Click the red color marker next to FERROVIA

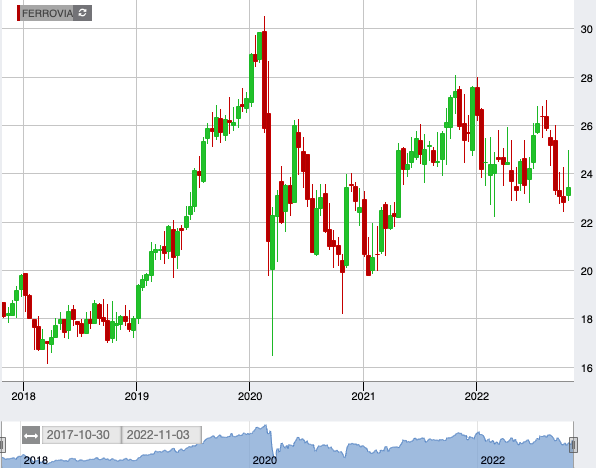coord(18,13)
